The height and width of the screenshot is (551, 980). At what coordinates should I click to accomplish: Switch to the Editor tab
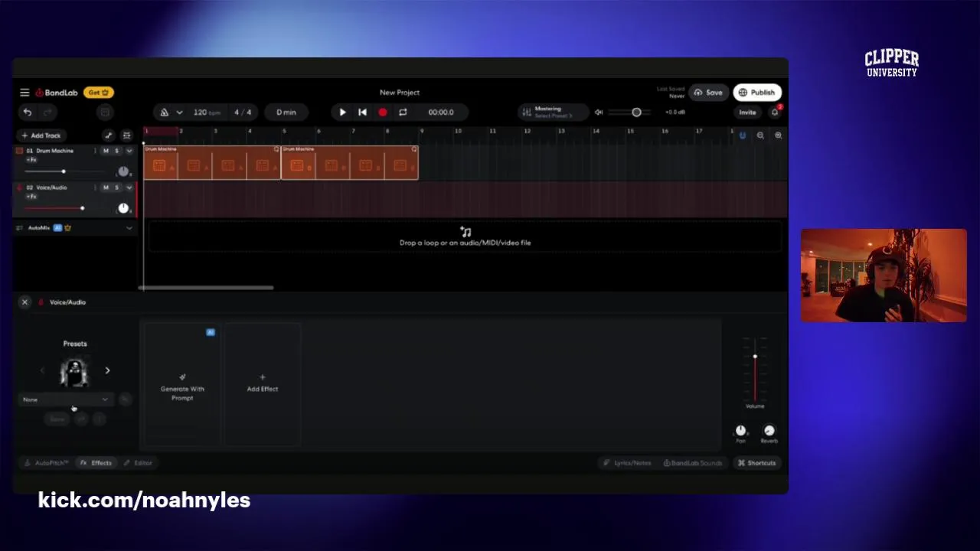tap(139, 463)
